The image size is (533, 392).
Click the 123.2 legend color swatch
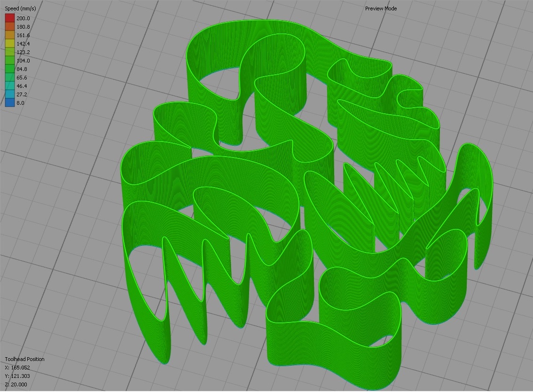click(10, 52)
